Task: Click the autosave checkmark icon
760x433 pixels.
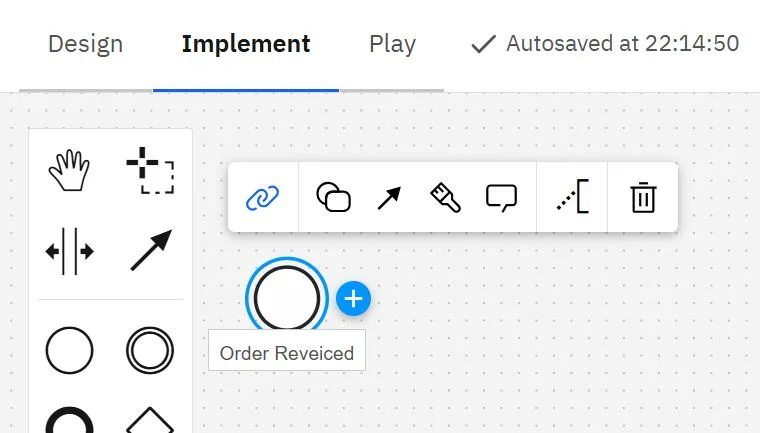Action: pyautogui.click(x=483, y=44)
